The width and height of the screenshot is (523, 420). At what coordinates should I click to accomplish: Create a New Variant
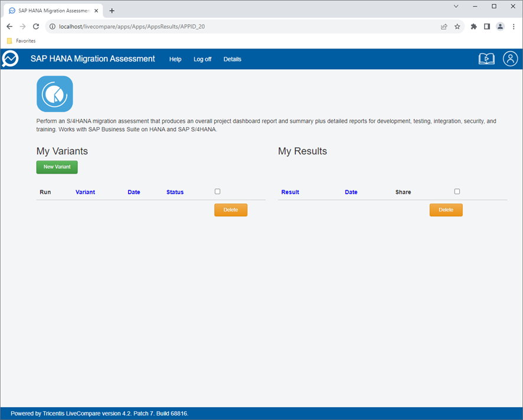(x=57, y=167)
